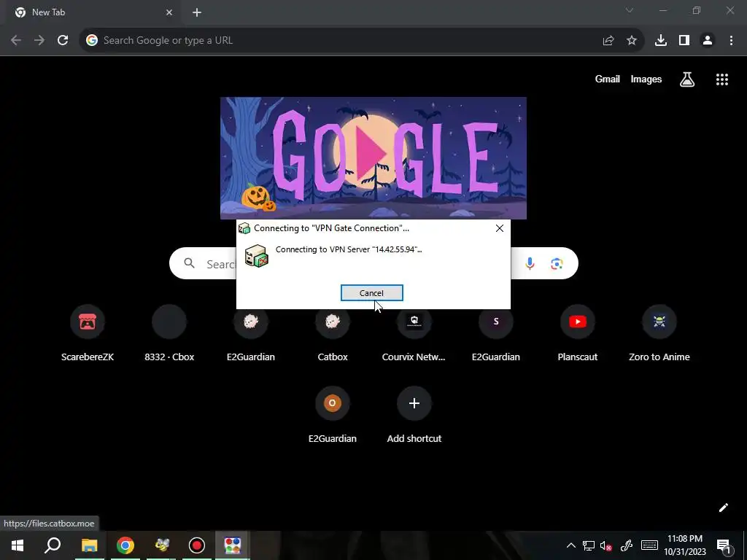Bookmark this tab with the star

[632, 41]
